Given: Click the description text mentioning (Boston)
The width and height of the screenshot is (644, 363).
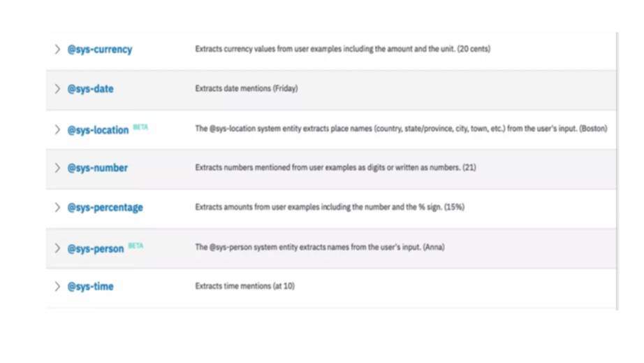Looking at the screenshot, I should pyautogui.click(x=401, y=129).
